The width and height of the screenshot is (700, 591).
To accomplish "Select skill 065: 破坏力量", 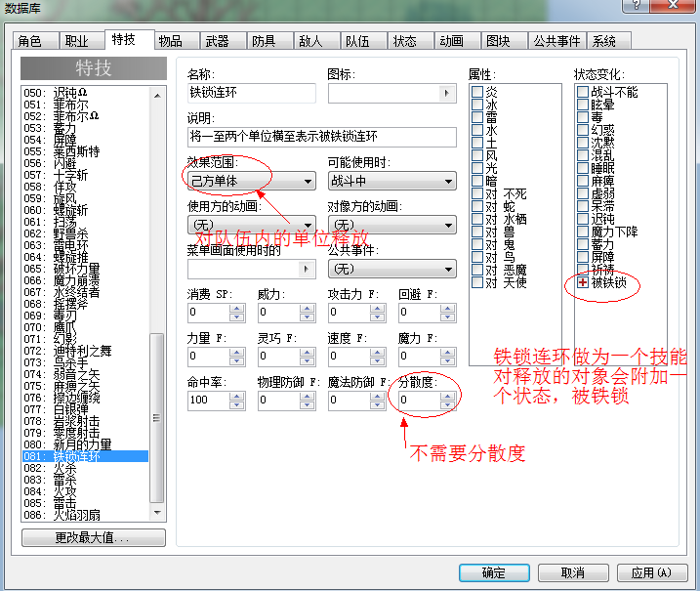I will tap(85, 269).
